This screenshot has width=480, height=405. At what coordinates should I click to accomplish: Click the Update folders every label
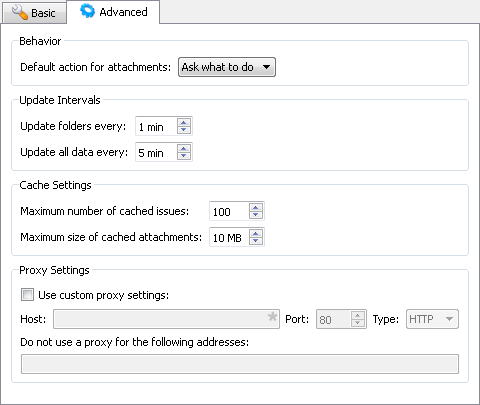coord(73,126)
